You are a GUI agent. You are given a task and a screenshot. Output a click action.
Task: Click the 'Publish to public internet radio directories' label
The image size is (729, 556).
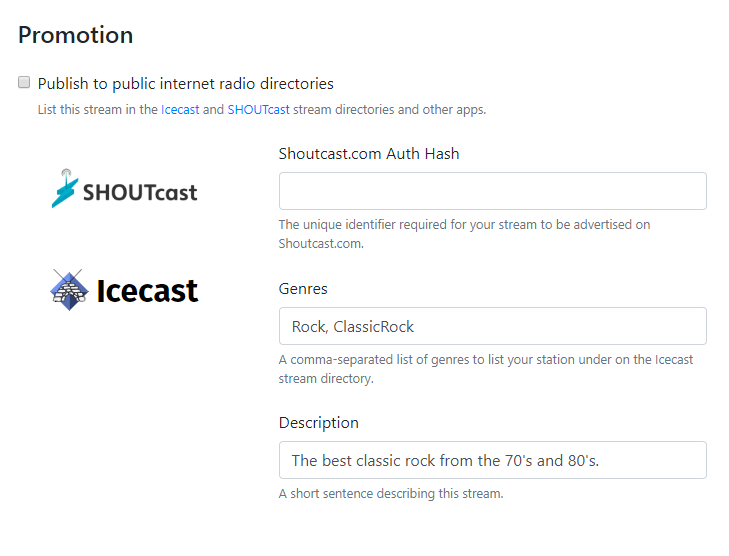[x=186, y=84]
